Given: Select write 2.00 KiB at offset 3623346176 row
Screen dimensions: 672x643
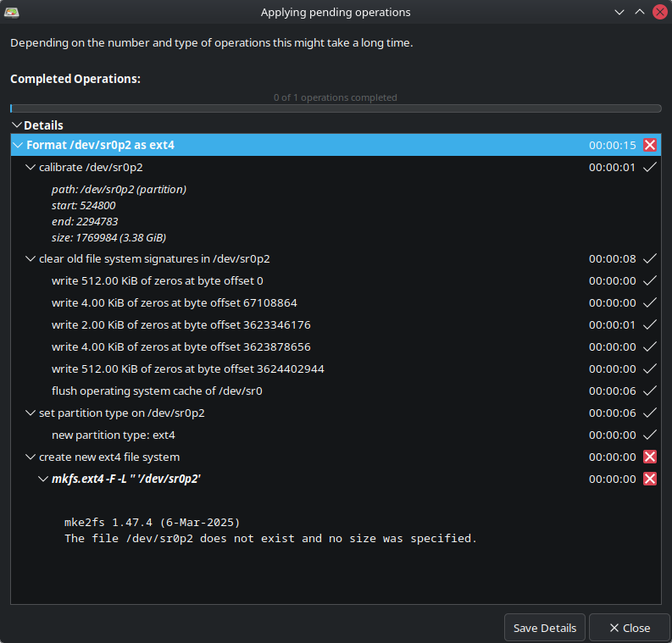Looking at the screenshot, I should tap(336, 324).
